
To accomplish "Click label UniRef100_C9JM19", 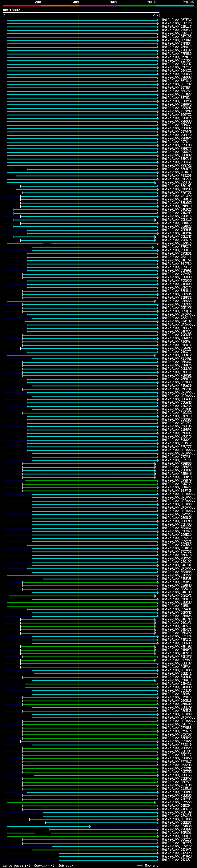I will coord(176,548).
